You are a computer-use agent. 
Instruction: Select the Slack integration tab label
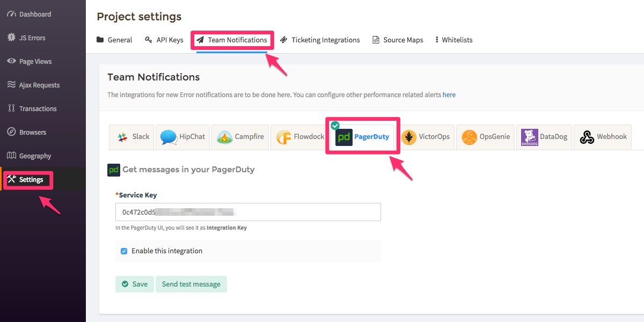[141, 136]
